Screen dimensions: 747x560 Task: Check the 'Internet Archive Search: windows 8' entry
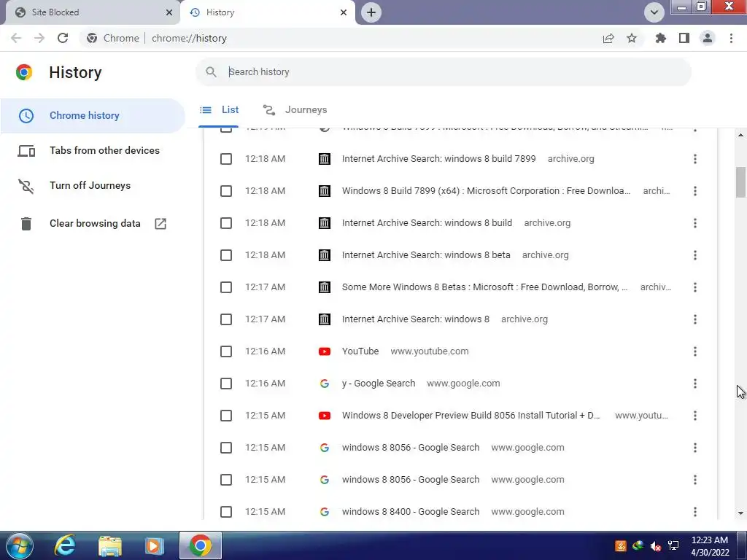coord(226,319)
